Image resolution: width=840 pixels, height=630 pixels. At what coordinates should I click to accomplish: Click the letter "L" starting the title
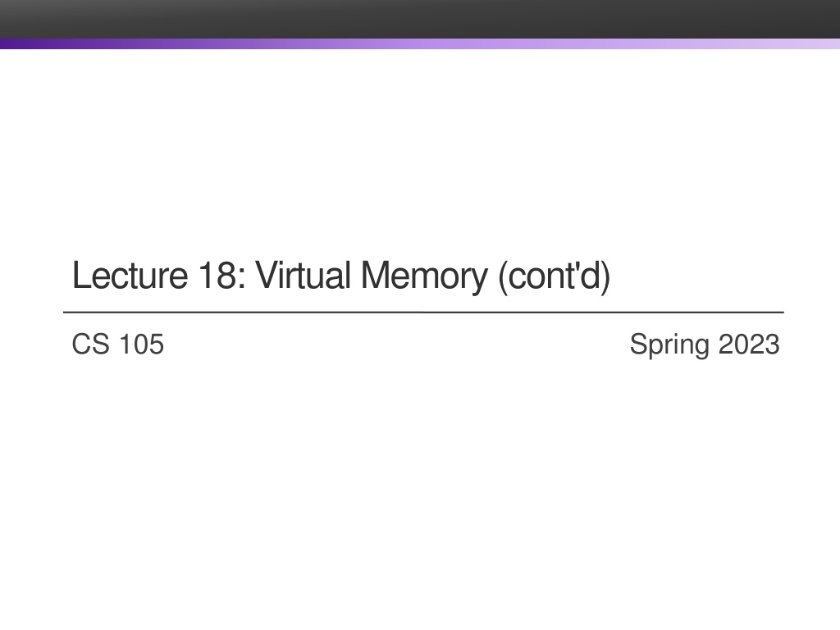pyautogui.click(x=82, y=276)
